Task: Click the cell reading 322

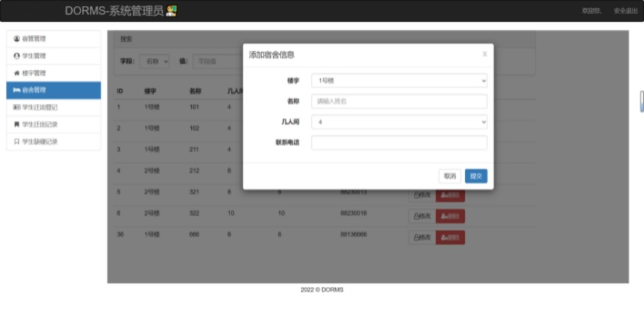Action: pyautogui.click(x=194, y=213)
